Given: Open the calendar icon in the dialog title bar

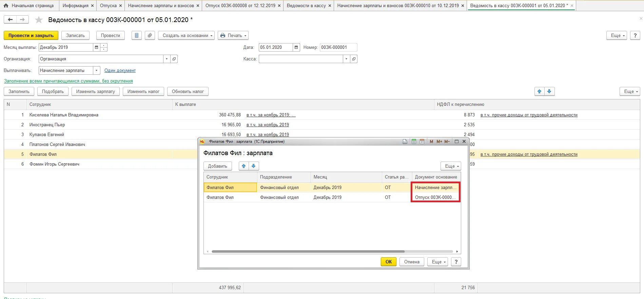Looking at the screenshot, I should [422, 142].
